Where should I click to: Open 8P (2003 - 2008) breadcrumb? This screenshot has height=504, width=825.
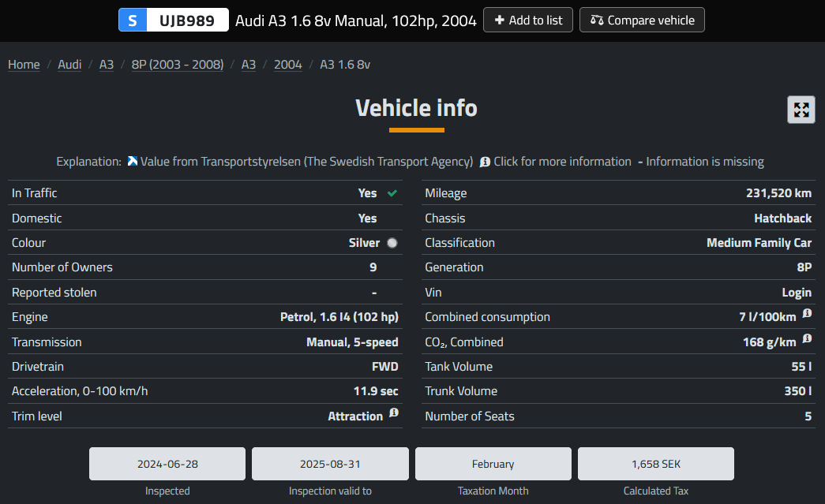click(178, 64)
